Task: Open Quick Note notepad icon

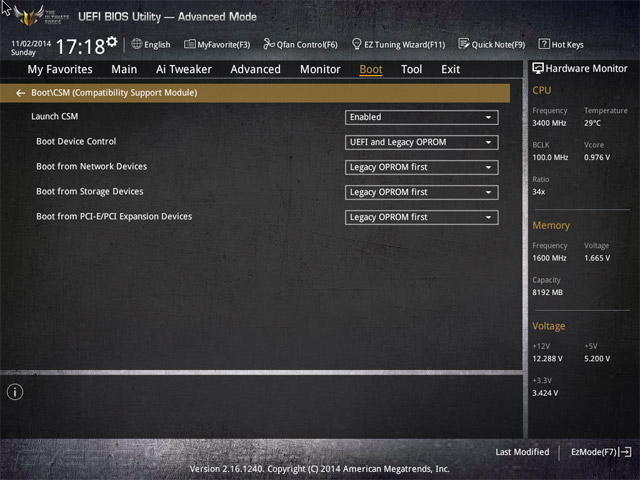Action: point(464,44)
